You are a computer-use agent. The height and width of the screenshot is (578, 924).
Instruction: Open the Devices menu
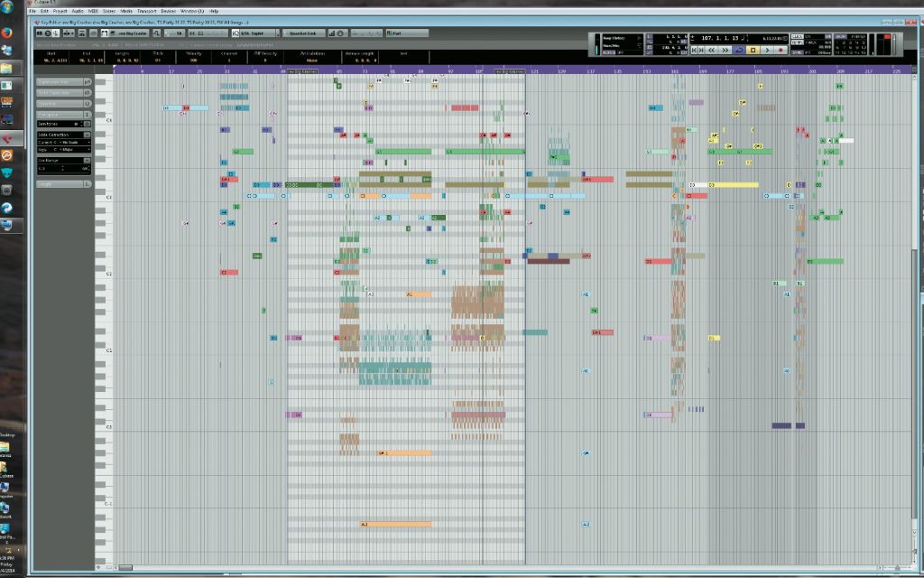pyautogui.click(x=169, y=11)
